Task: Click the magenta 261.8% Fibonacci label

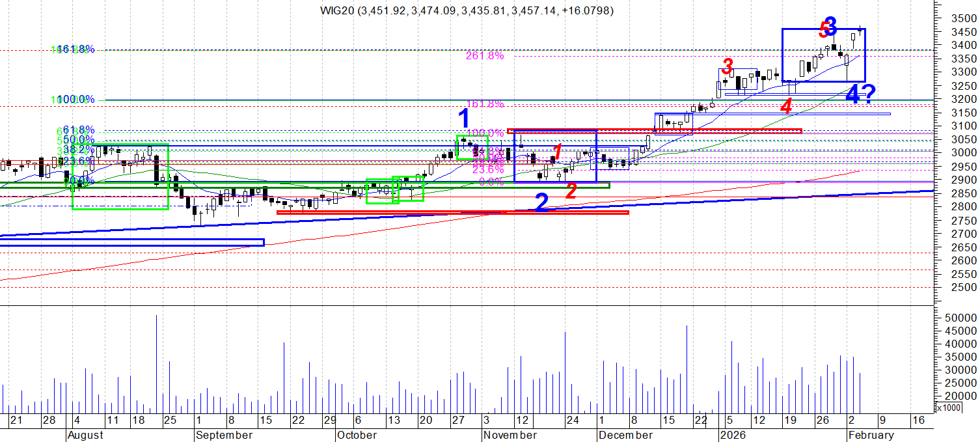Action: click(484, 56)
